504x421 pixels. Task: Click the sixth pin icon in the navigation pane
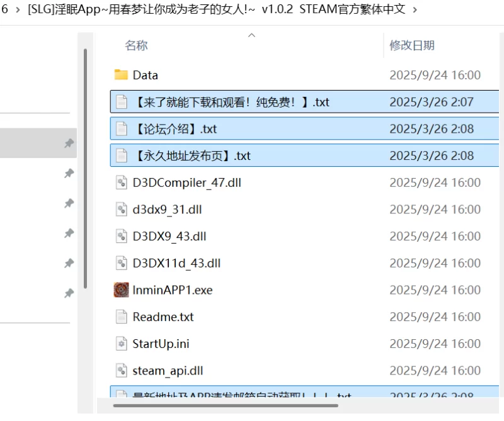click(x=69, y=293)
